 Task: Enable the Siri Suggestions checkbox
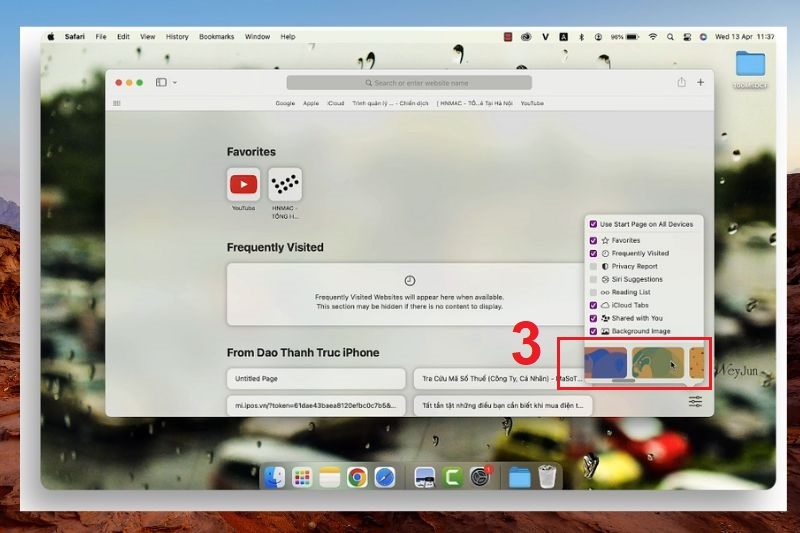point(593,280)
